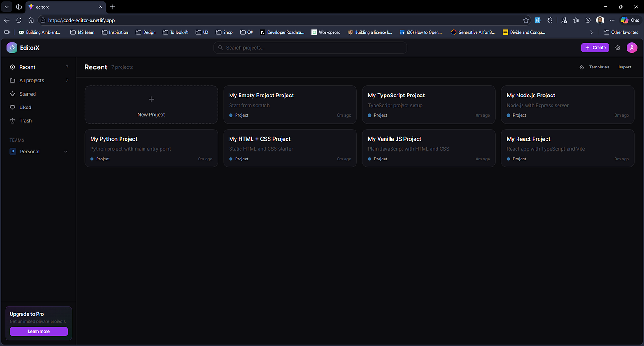Image resolution: width=644 pixels, height=346 pixels.
Task: Expand the Shop bookmark folder
Action: [x=224, y=32]
